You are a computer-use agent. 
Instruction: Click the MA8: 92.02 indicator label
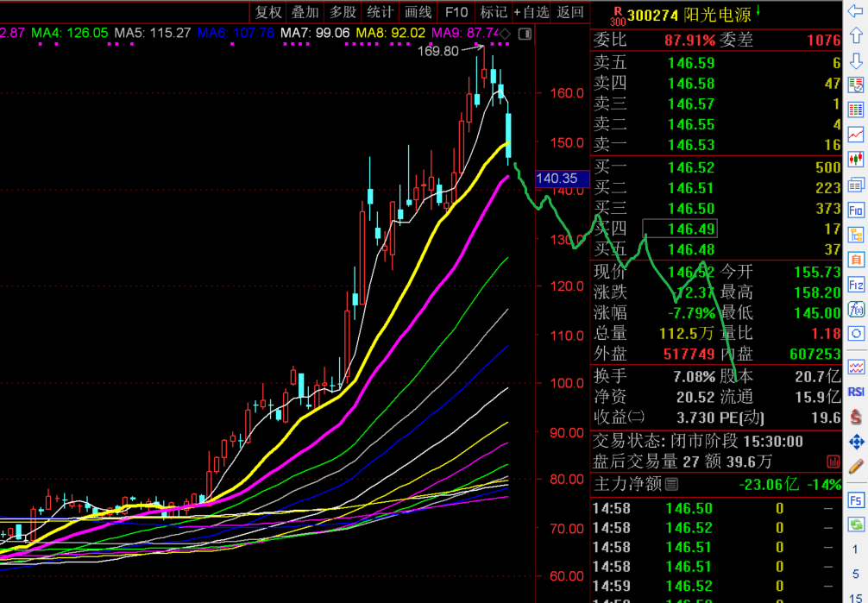pyautogui.click(x=391, y=34)
